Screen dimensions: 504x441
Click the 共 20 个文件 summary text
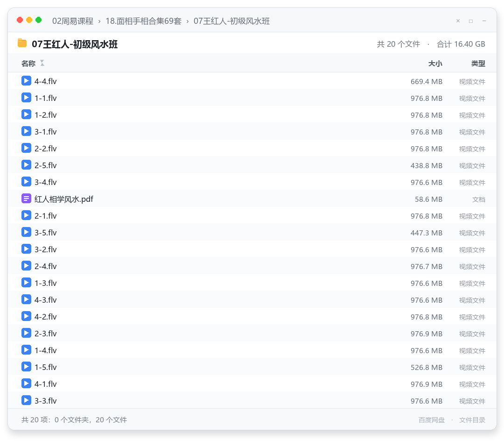click(x=398, y=44)
